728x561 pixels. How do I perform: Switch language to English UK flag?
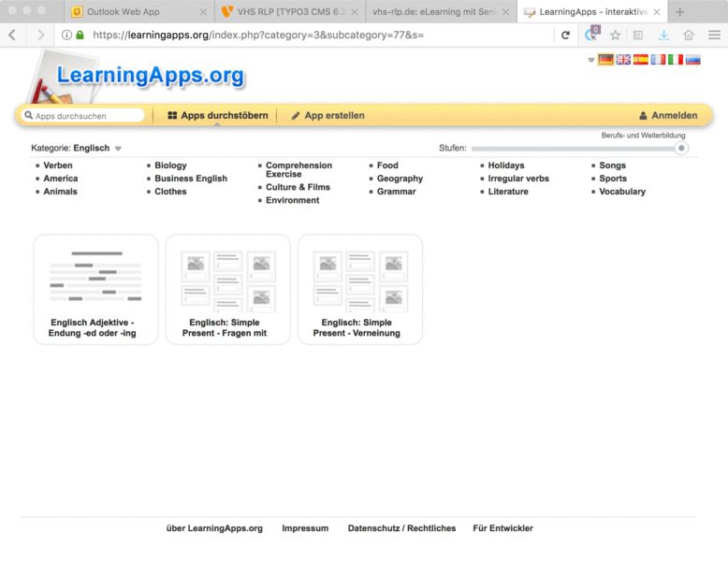tap(623, 60)
